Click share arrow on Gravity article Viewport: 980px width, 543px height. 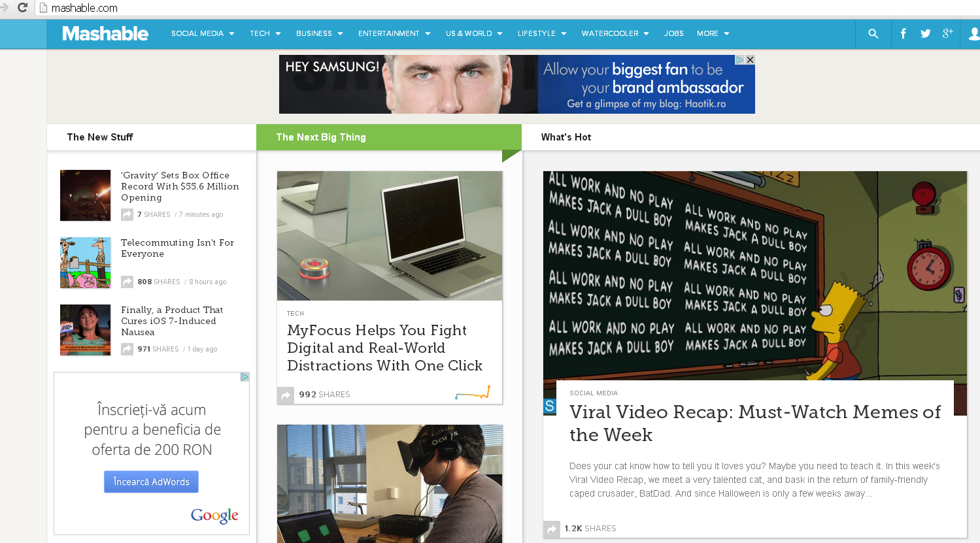point(127,214)
